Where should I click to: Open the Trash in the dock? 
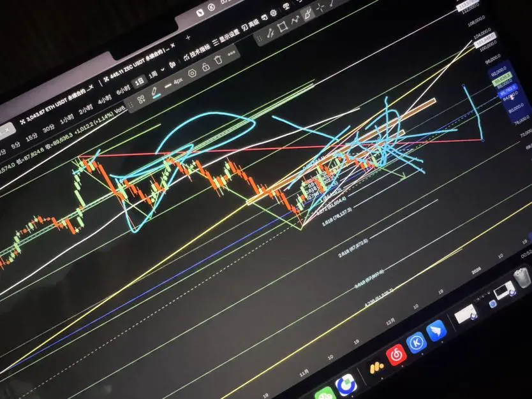tap(522, 278)
